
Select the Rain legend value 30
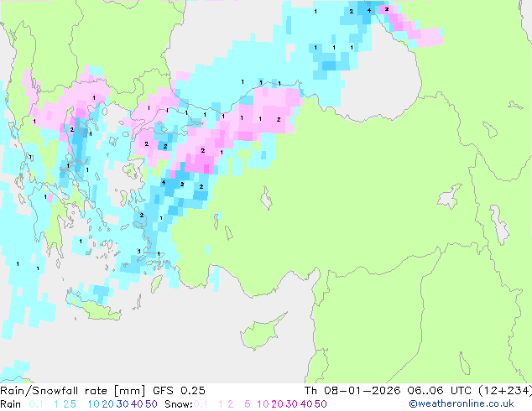click(x=123, y=404)
